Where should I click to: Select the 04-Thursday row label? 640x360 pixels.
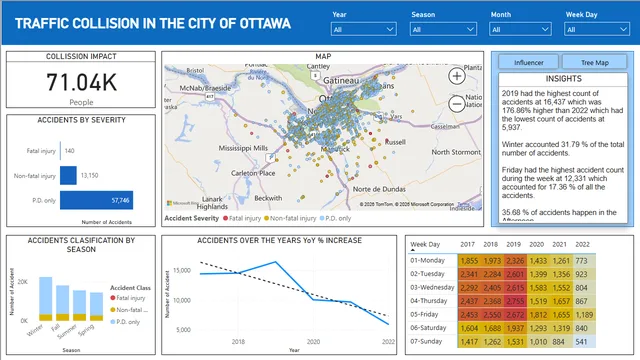click(429, 301)
